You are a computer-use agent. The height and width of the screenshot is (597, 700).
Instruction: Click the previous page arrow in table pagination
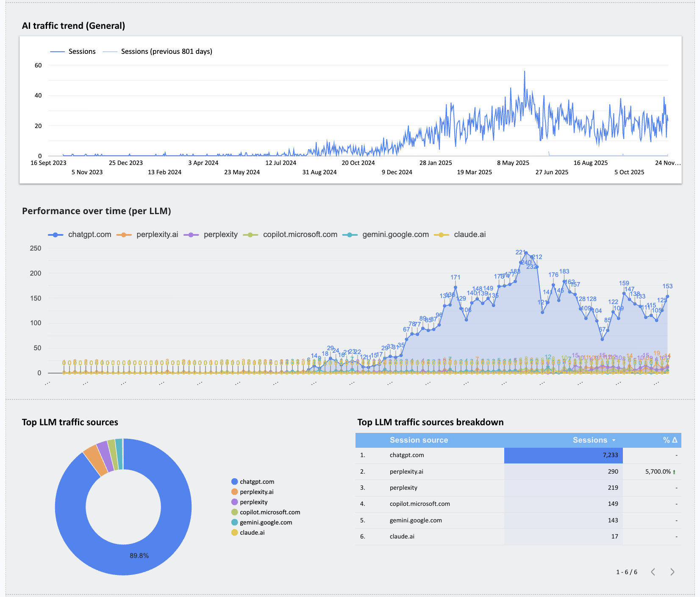tap(653, 572)
